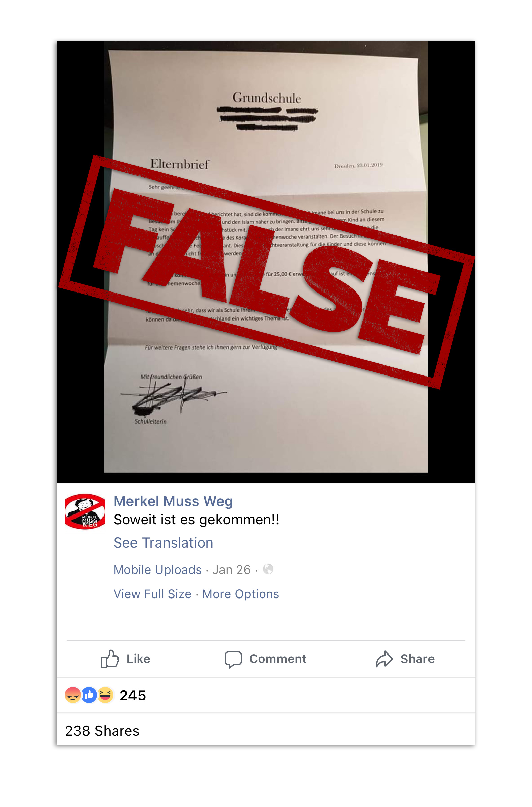Open the 238 Shares list
Screen dimensions: 532x807
click(x=102, y=731)
